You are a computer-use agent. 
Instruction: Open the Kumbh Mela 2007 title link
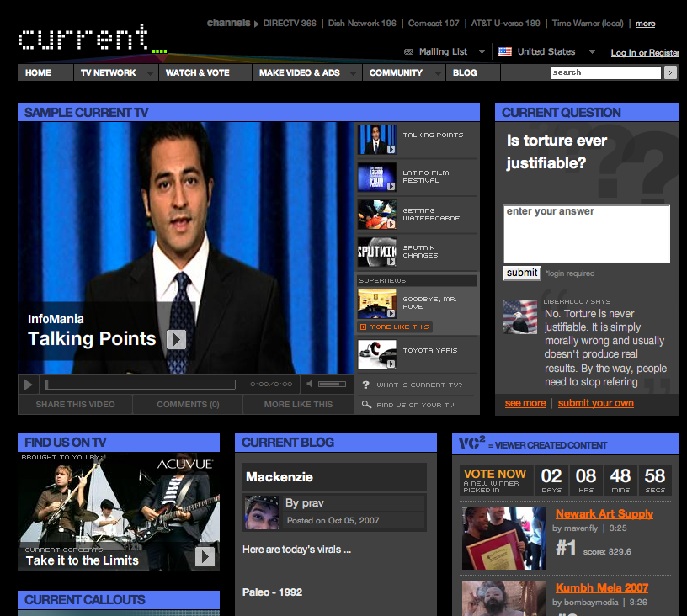coord(602,587)
